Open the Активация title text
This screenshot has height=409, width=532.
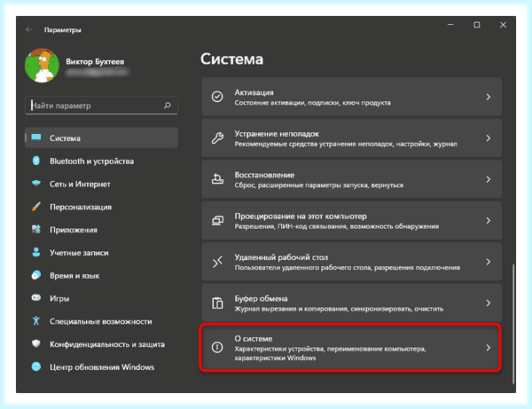coord(254,92)
